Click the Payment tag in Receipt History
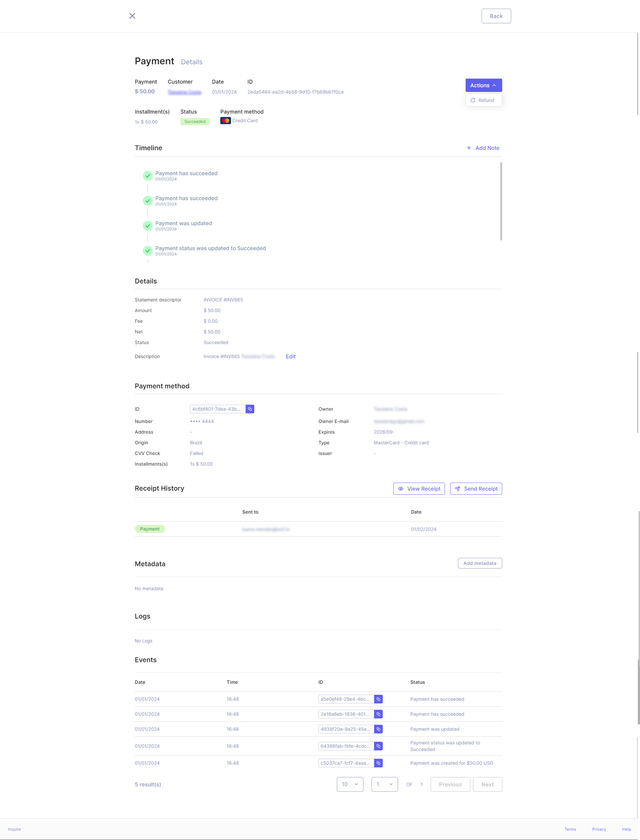The image size is (640, 840). (150, 529)
